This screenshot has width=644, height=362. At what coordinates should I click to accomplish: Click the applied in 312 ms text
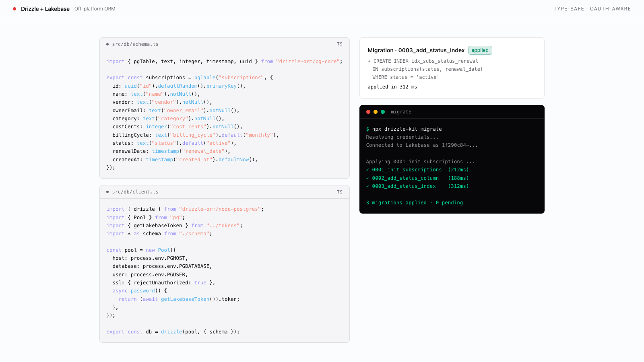(x=392, y=87)
